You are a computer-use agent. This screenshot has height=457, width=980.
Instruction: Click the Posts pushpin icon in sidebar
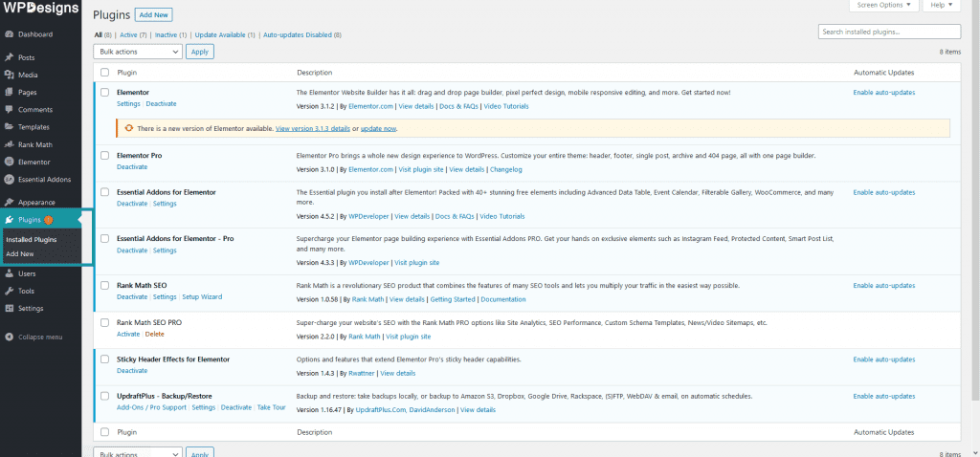(x=9, y=57)
